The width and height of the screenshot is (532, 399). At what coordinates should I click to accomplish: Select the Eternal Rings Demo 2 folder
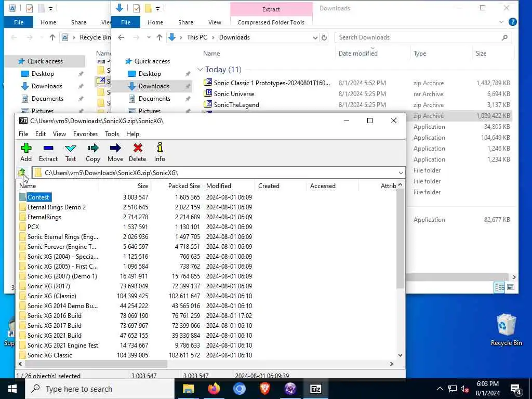click(x=56, y=207)
